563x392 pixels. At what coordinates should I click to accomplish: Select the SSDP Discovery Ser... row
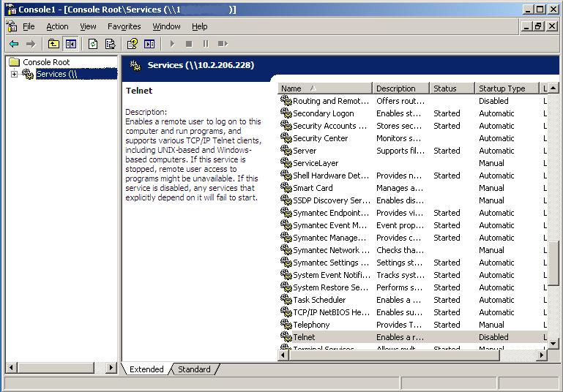click(412, 200)
